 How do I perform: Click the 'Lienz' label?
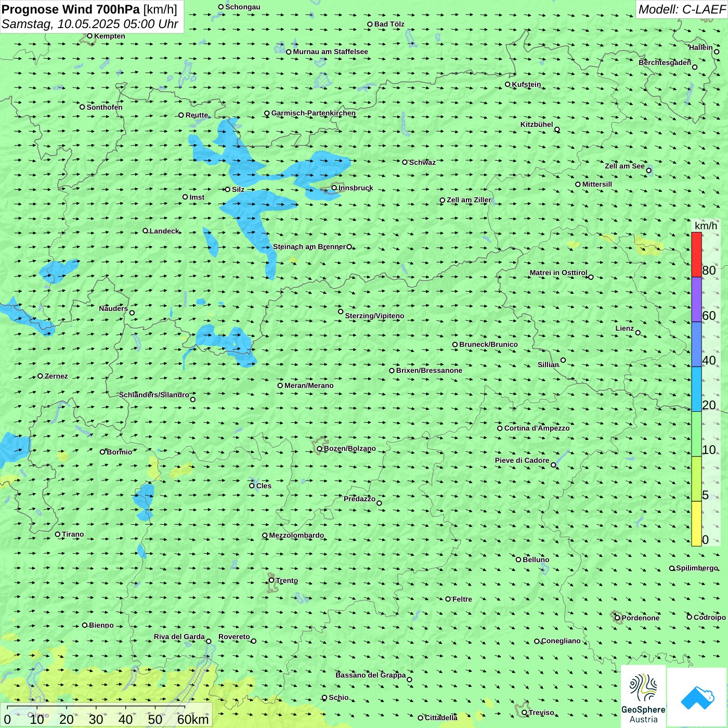click(625, 328)
